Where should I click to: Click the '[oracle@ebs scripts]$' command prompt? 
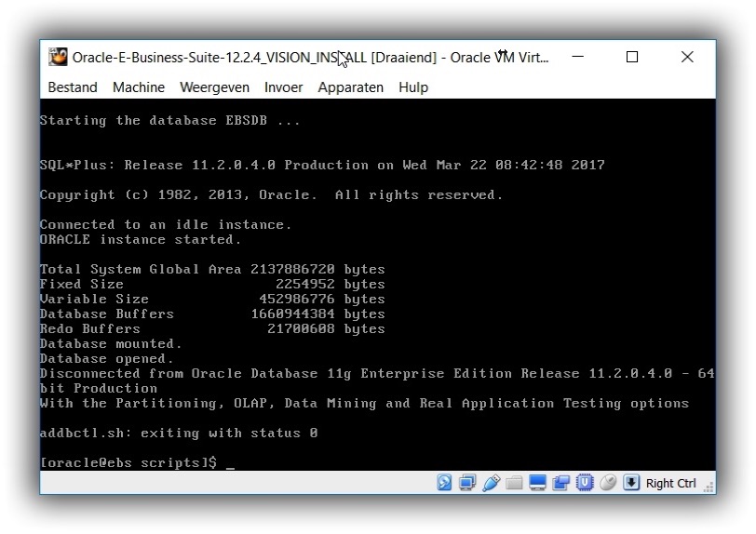128,462
